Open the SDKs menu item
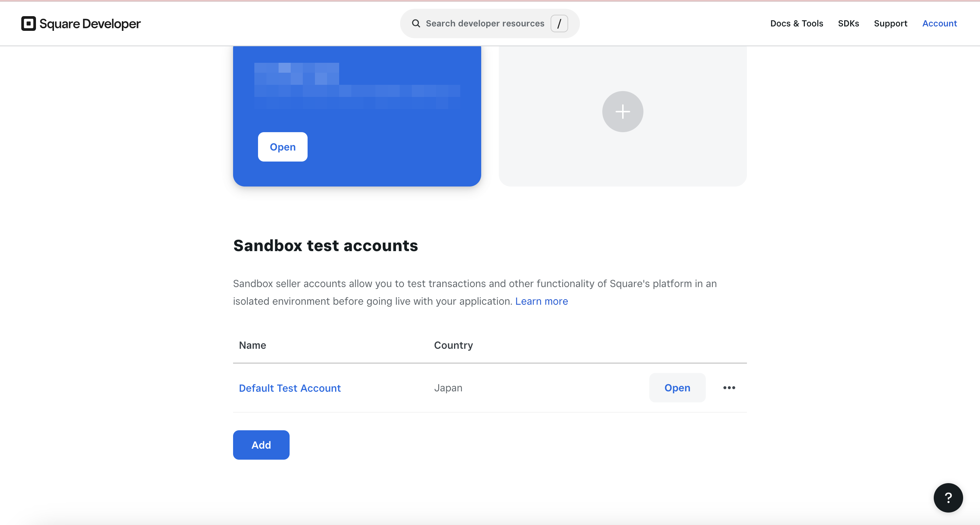This screenshot has height=525, width=980. point(848,23)
